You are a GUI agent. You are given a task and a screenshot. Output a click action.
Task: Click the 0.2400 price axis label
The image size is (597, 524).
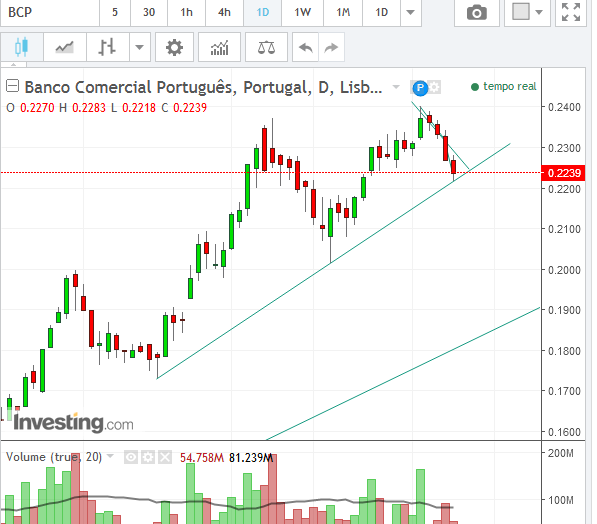564,107
